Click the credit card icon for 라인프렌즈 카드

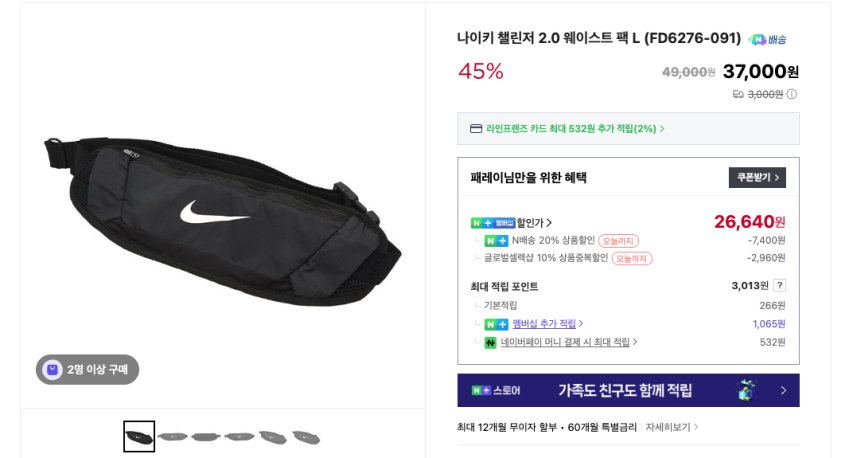tap(476, 128)
